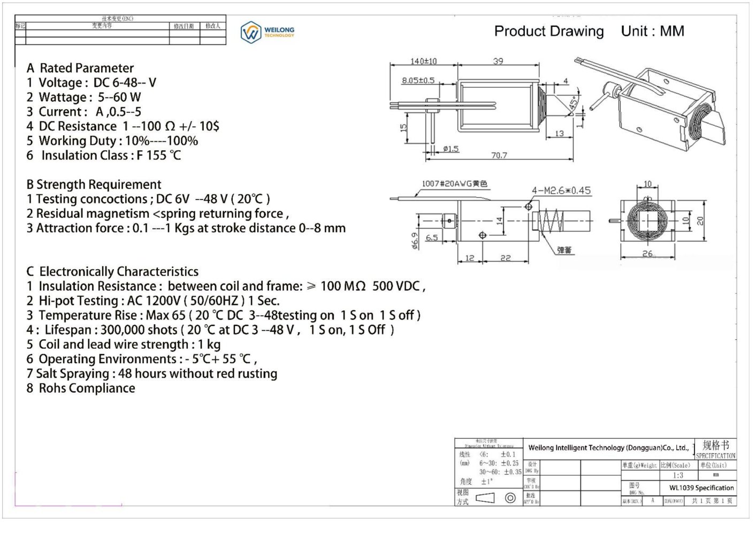The image size is (756, 535).
Task: Click the end-view coil drawing
Action: 647,220
